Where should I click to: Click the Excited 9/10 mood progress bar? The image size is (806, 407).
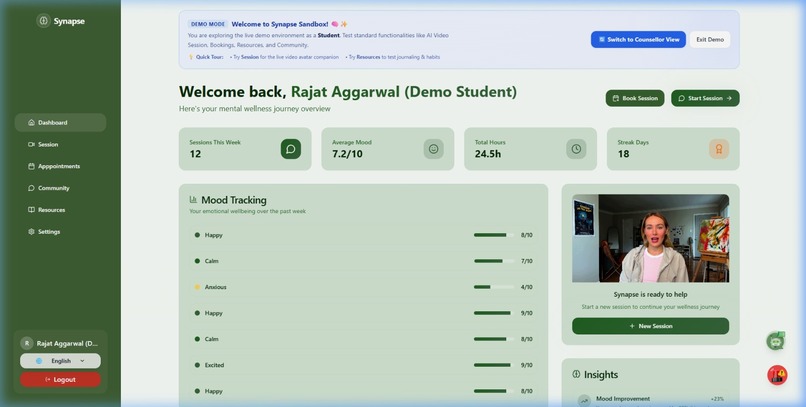pos(493,365)
